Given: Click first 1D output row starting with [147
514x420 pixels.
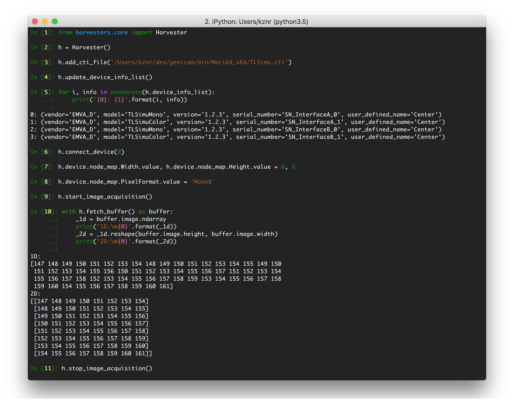Looking at the screenshot, I should (x=156, y=264).
